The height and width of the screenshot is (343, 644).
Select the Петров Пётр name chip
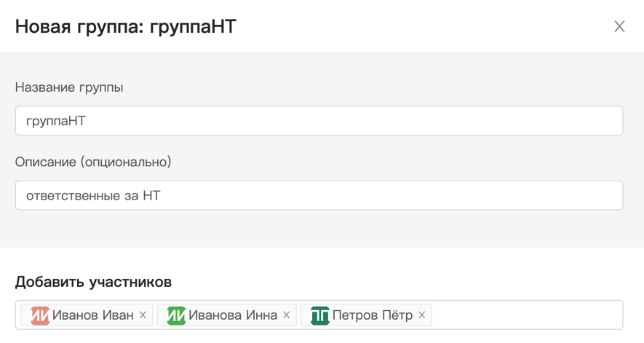(x=373, y=315)
